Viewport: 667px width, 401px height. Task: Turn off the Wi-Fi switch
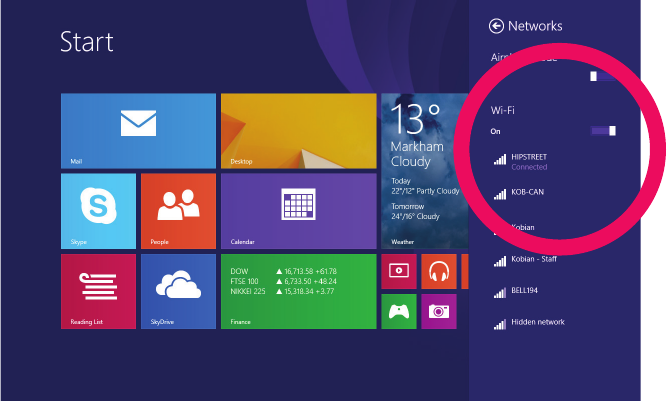coord(603,131)
